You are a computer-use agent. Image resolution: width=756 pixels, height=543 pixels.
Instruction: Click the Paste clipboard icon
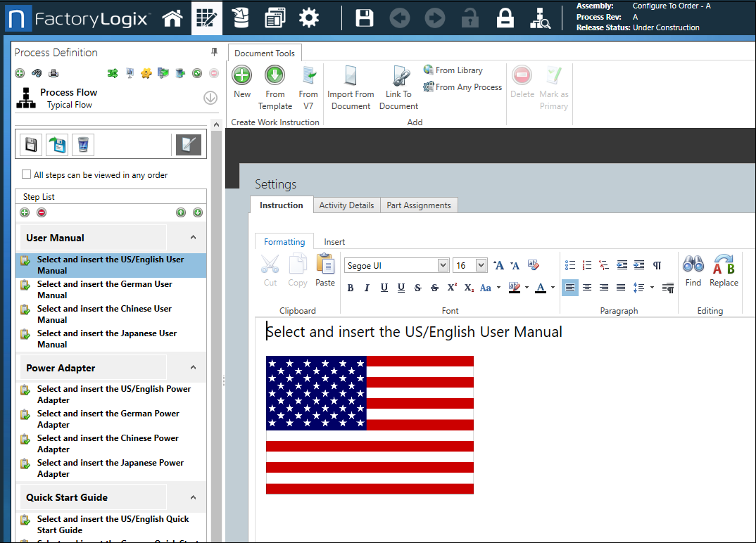pyautogui.click(x=325, y=265)
